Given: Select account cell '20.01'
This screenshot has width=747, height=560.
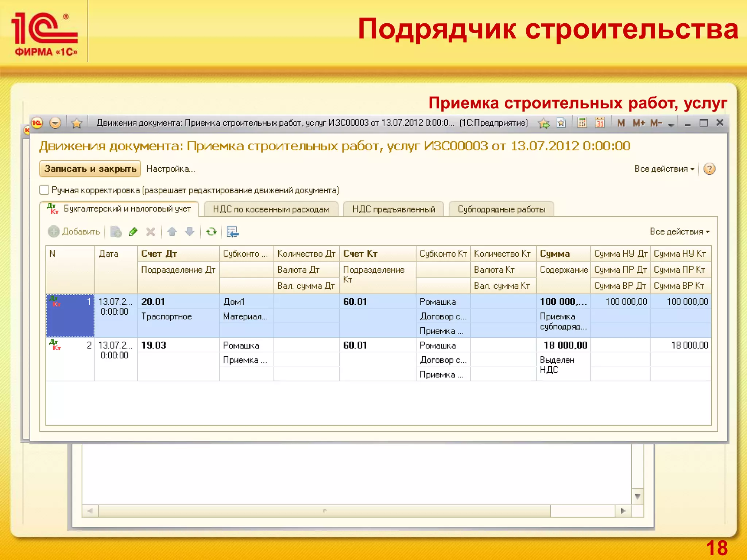Looking at the screenshot, I should 178,302.
